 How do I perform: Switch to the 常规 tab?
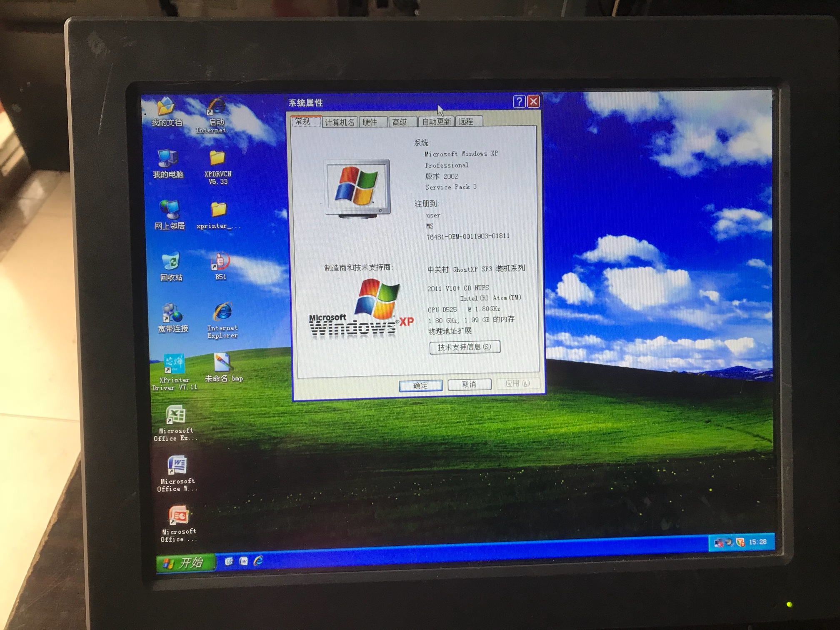click(x=306, y=121)
